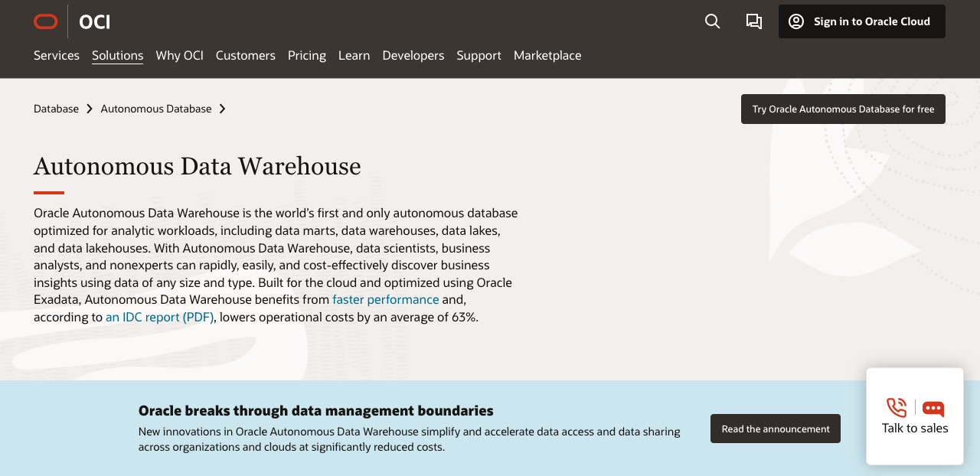Viewport: 980px width, 476px height.
Task: Open the Solutions menu
Action: 118,55
